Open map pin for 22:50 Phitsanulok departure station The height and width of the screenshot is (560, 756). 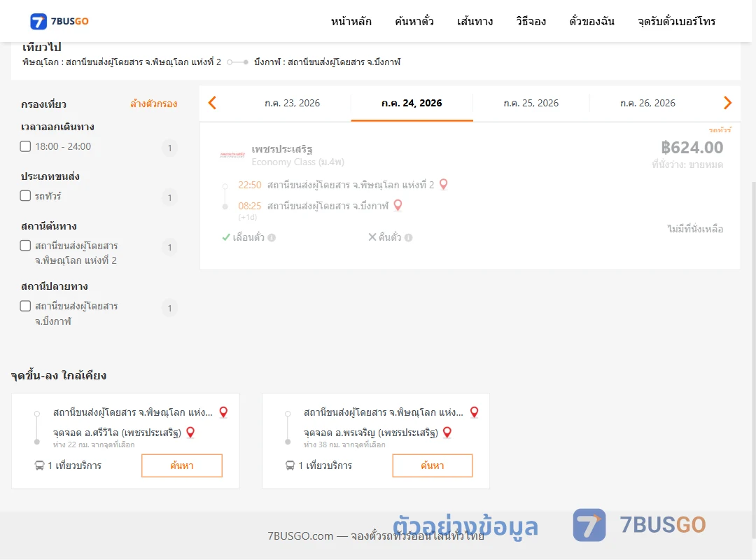tap(444, 184)
